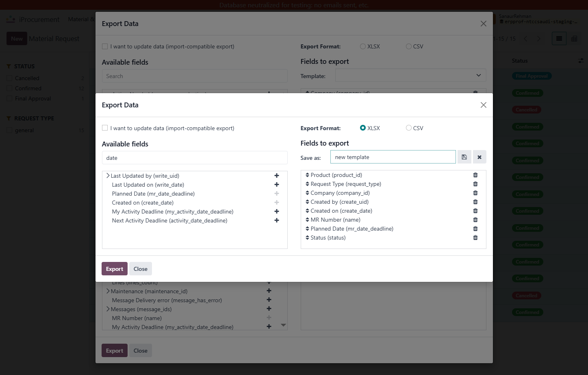Delete Created by (create_uid) export field
Screen dimensions: 588x375
coord(475,202)
